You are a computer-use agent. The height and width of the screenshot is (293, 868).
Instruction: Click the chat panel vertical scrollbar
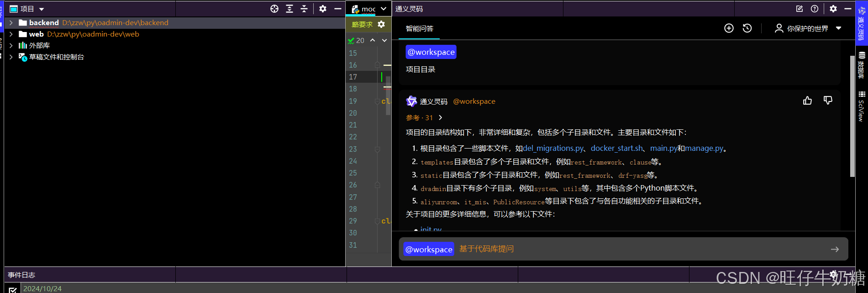point(852,117)
